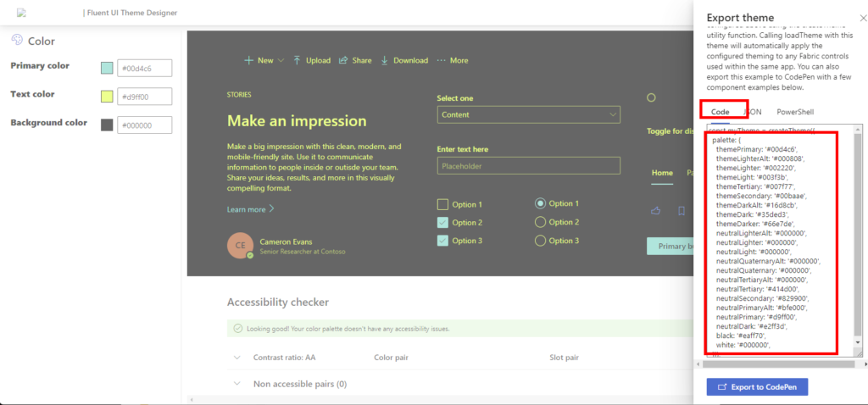The image size is (868, 405).
Task: Open the Text color swatch
Action: coord(107,97)
